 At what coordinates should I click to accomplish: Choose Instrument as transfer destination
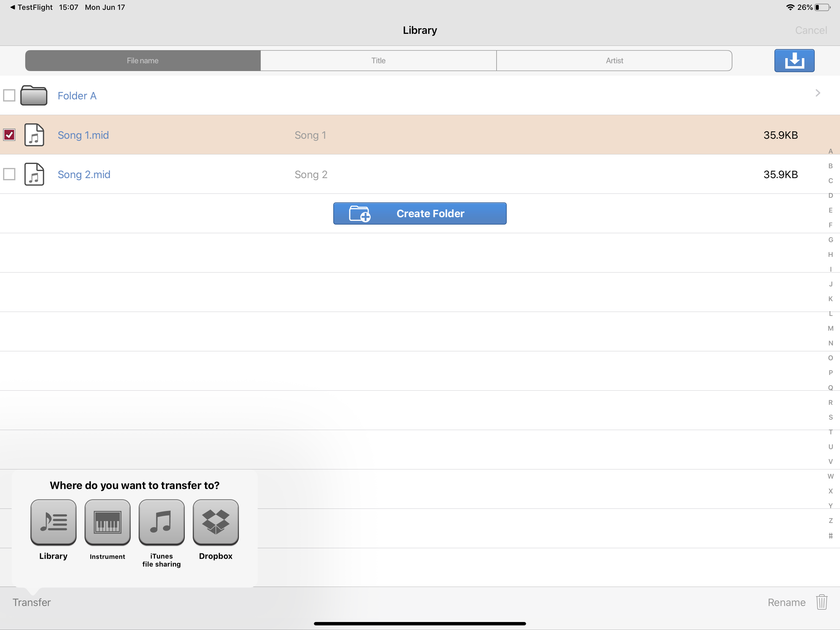108,522
